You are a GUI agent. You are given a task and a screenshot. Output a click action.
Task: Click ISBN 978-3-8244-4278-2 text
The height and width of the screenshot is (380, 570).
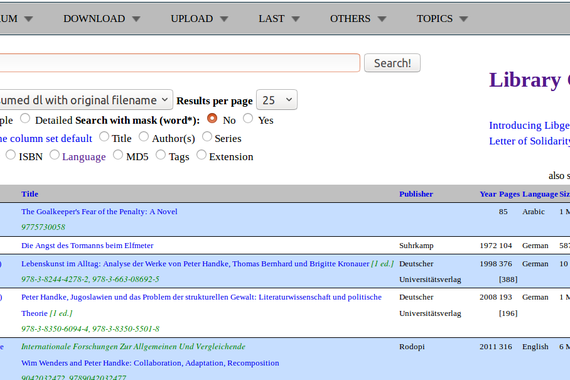pyautogui.click(x=55, y=279)
